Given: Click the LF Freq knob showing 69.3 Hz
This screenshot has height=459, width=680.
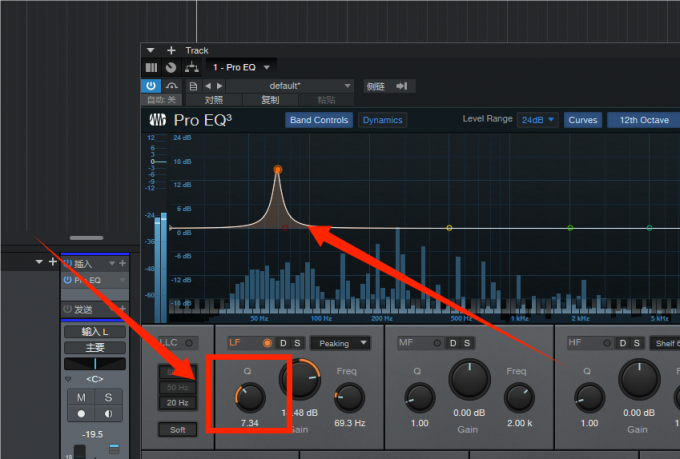Looking at the screenshot, I should pyautogui.click(x=349, y=397).
